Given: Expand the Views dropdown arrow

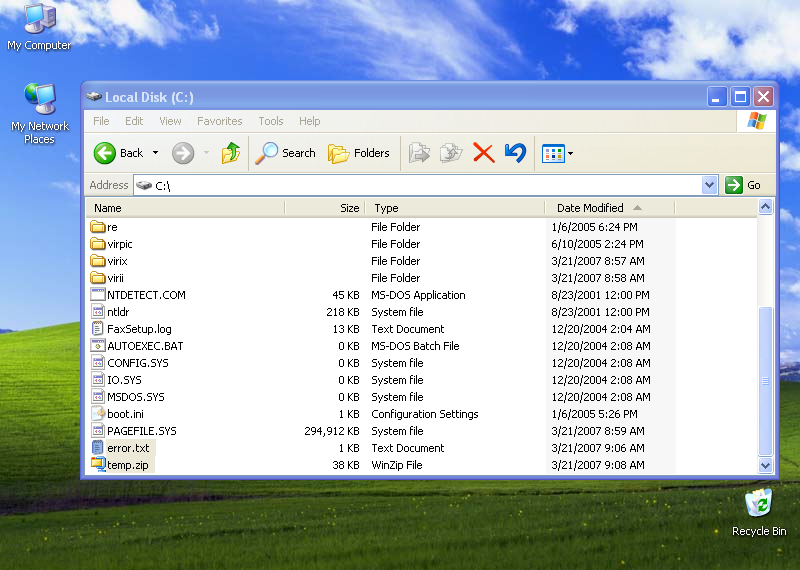Looking at the screenshot, I should (570, 153).
